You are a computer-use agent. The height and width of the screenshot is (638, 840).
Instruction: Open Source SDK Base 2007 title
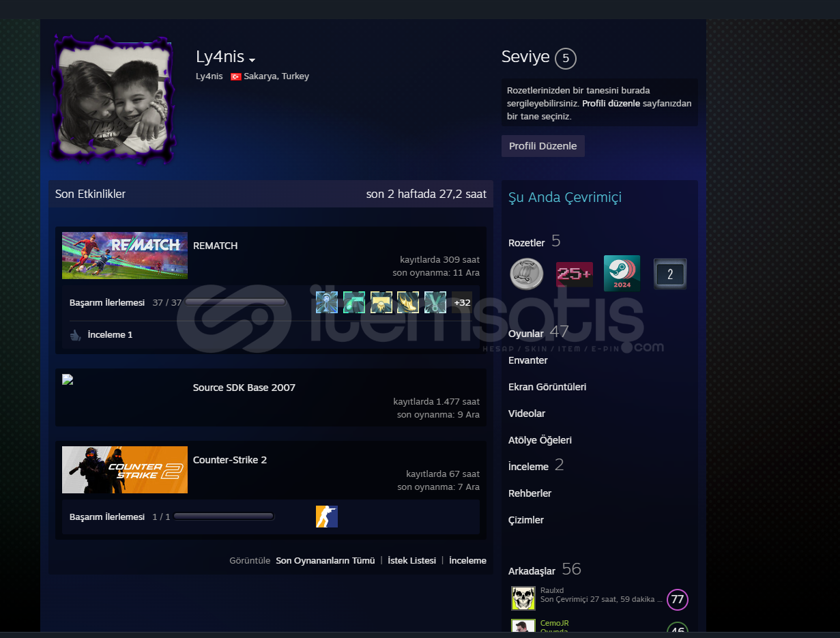244,388
